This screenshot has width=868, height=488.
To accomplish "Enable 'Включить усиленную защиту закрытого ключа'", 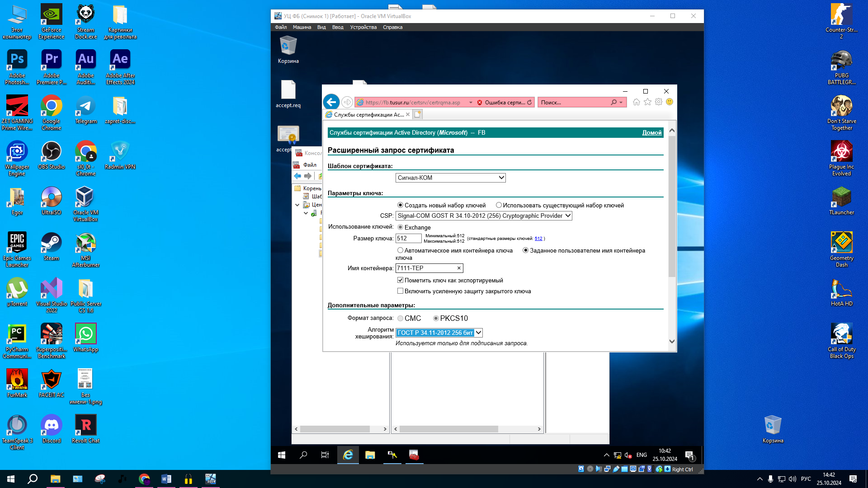I will [400, 291].
